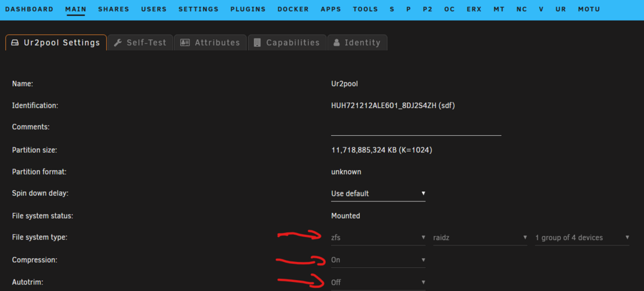Switch to the Capabilities tab

tap(287, 42)
